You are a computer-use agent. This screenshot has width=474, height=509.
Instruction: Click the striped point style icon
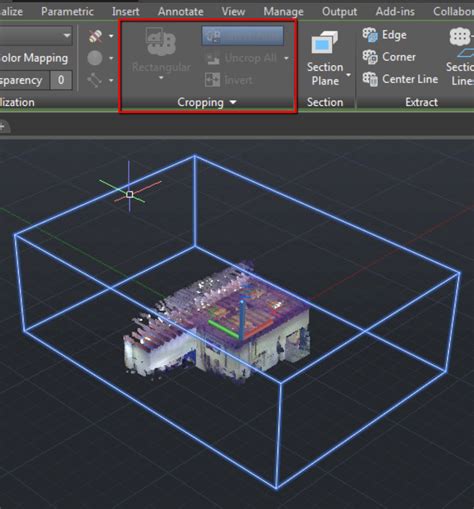click(x=95, y=36)
